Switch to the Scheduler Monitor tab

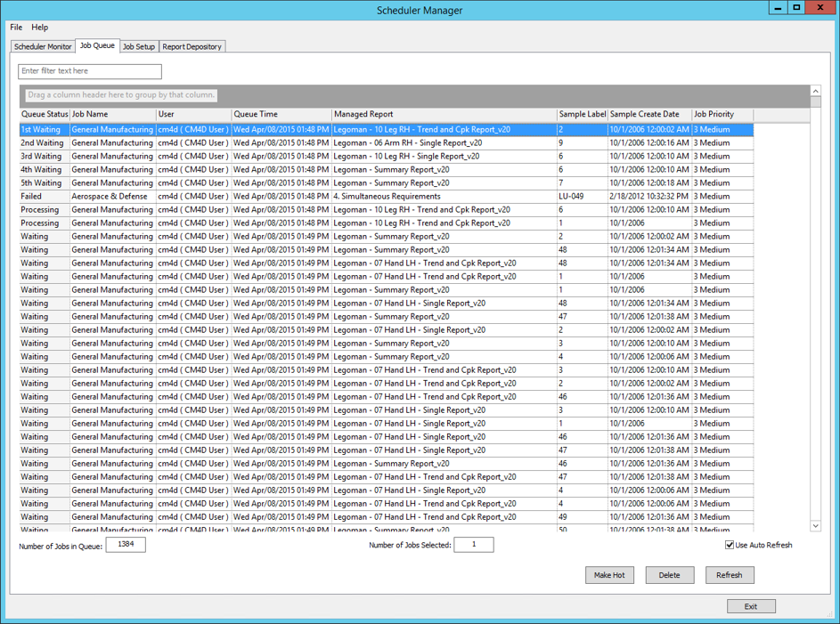[42, 46]
